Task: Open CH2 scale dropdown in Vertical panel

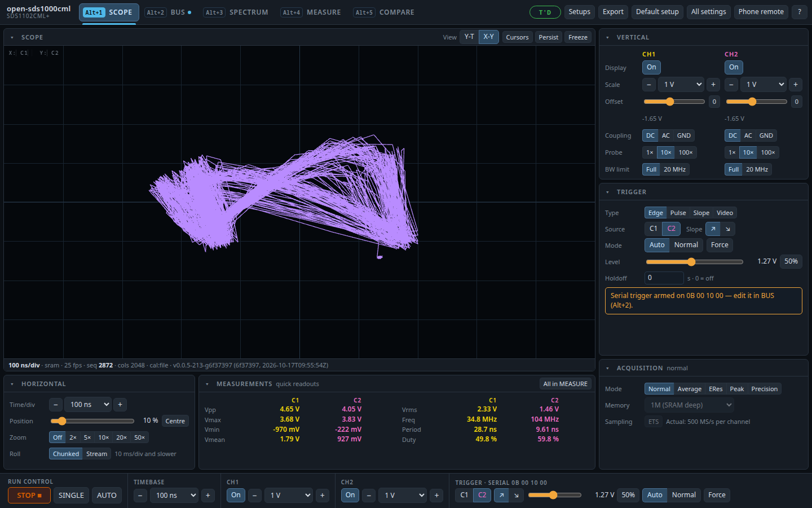Action: pyautogui.click(x=764, y=85)
